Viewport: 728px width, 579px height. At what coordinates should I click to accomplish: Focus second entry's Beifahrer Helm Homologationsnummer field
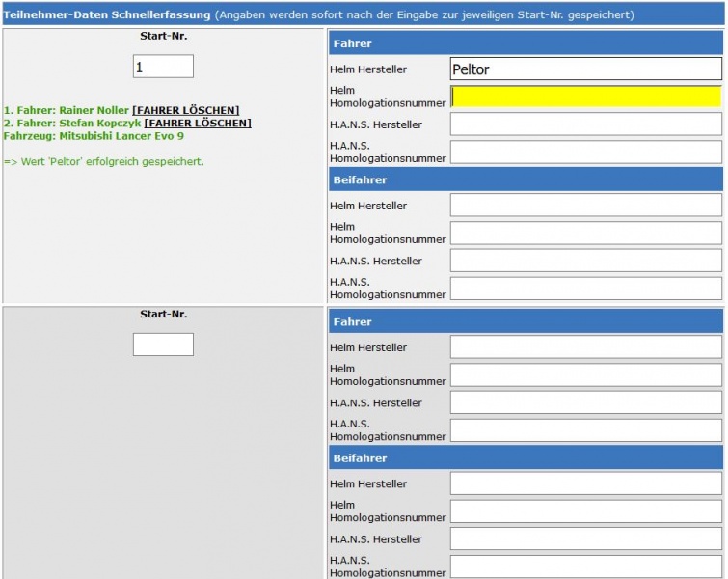point(585,511)
